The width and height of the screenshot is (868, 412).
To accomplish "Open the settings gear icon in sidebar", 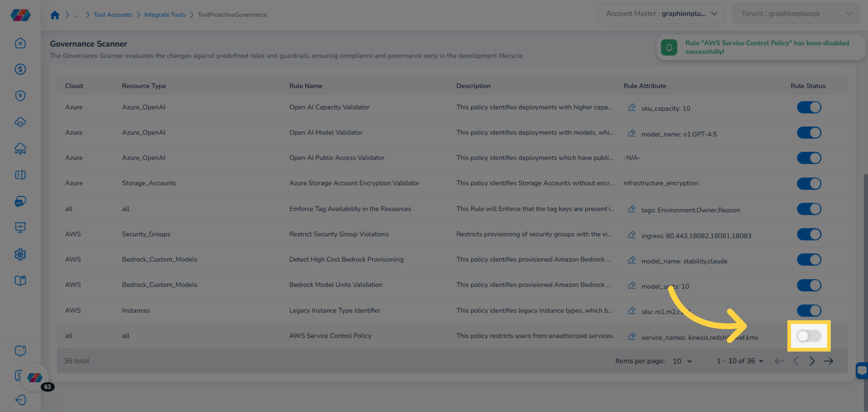I will tap(20, 254).
